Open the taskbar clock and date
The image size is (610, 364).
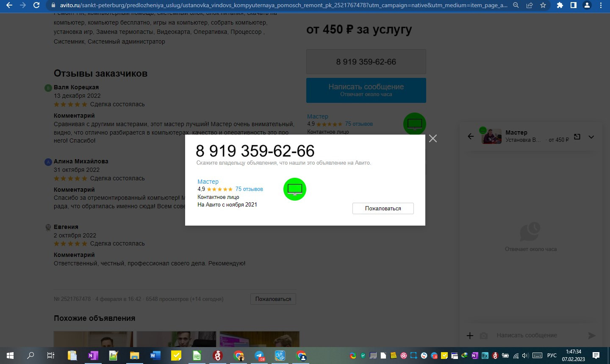[574, 356]
